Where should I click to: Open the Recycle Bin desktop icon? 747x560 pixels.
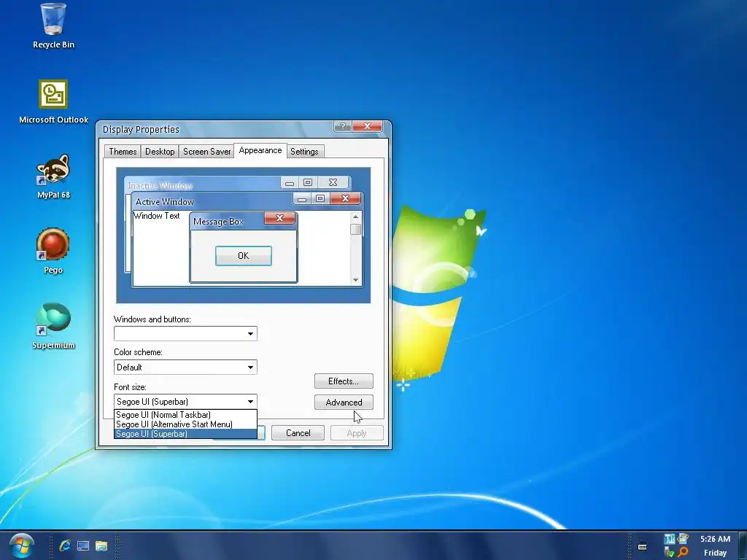coord(53,26)
